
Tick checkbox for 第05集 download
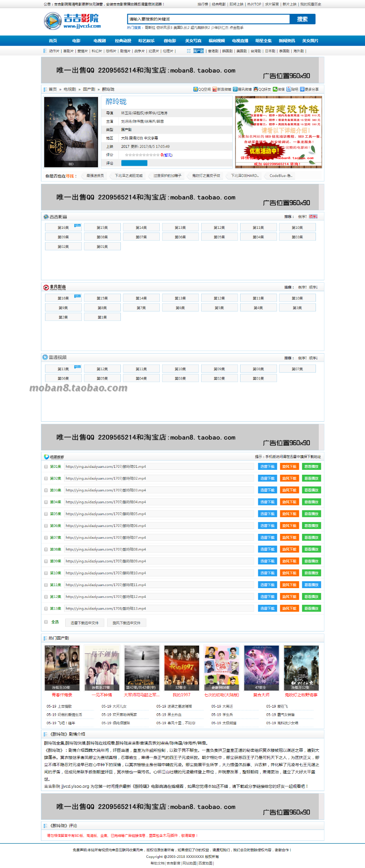[x=46, y=514]
